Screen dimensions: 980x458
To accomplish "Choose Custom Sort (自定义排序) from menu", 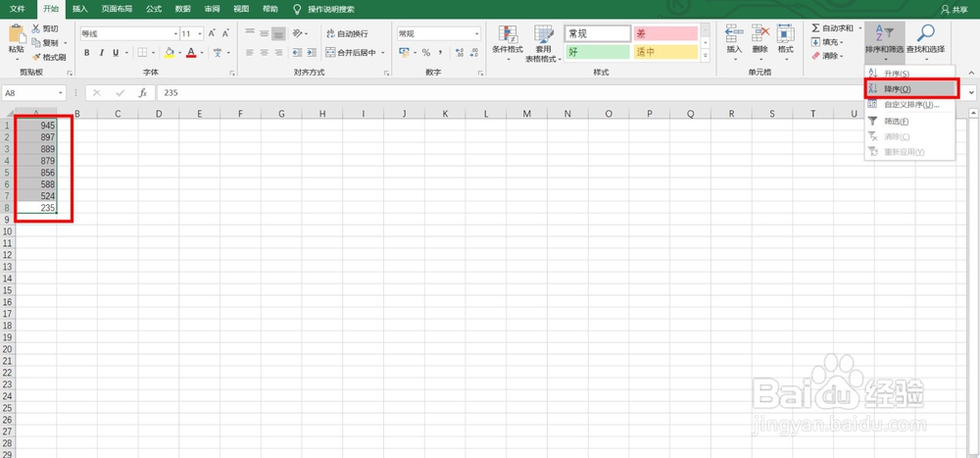I will click(x=910, y=105).
